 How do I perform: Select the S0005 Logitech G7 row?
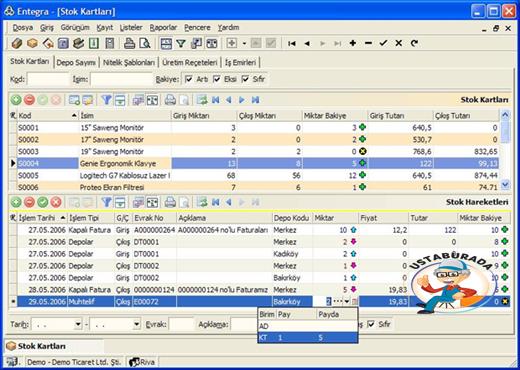(x=258, y=175)
